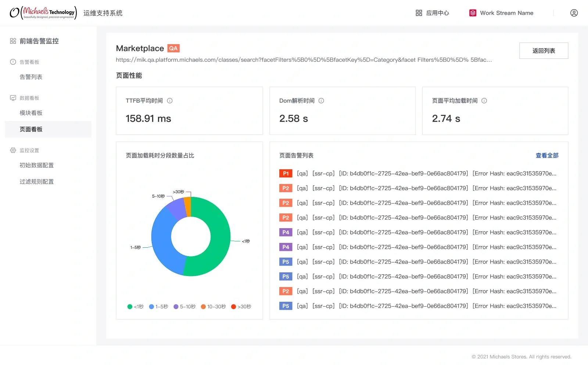Toggle the 5-10秒 legend item
This screenshot has width=588, height=368.
tap(184, 307)
